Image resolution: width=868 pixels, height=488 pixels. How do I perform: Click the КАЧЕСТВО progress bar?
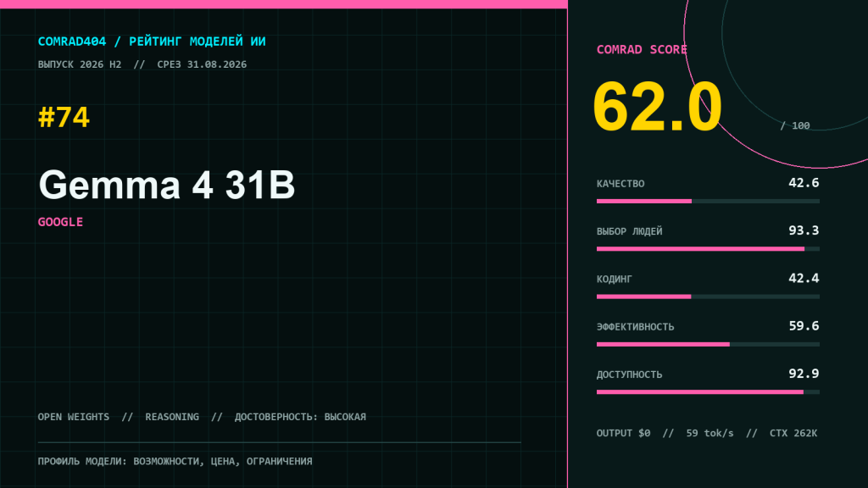click(708, 202)
